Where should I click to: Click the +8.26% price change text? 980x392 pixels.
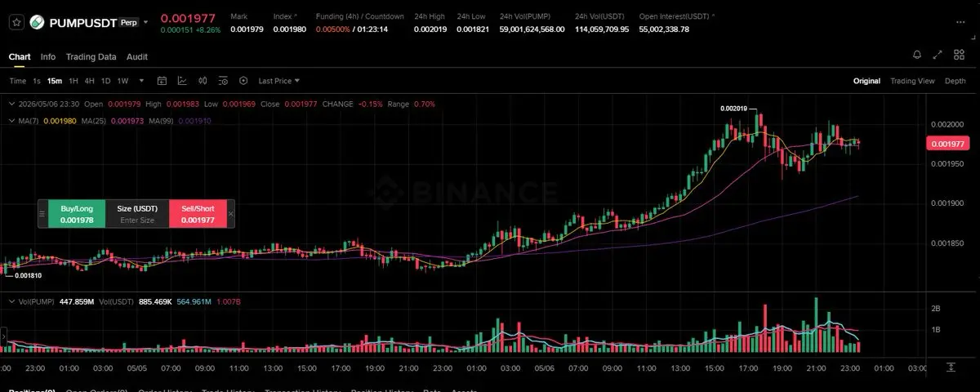pyautogui.click(x=209, y=30)
